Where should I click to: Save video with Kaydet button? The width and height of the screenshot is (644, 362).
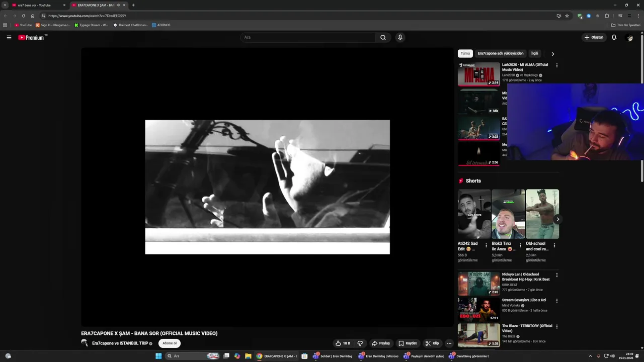tap(408, 343)
